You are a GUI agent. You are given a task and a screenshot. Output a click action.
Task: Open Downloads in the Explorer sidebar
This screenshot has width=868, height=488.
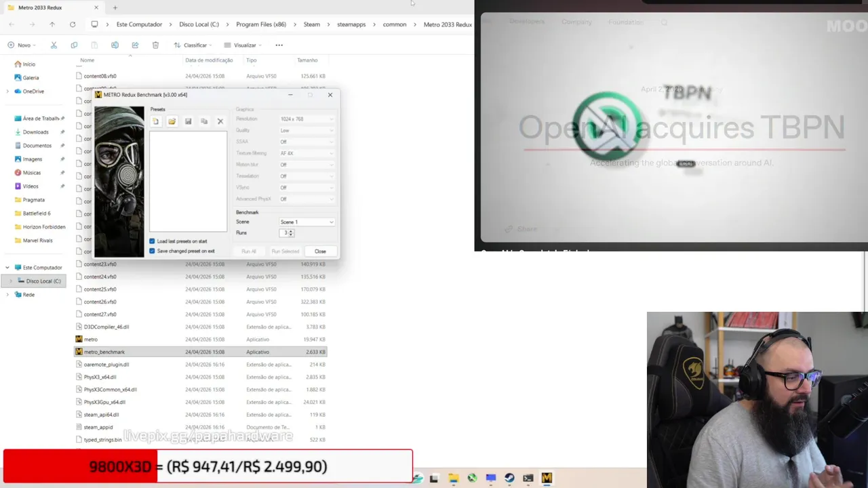35,132
